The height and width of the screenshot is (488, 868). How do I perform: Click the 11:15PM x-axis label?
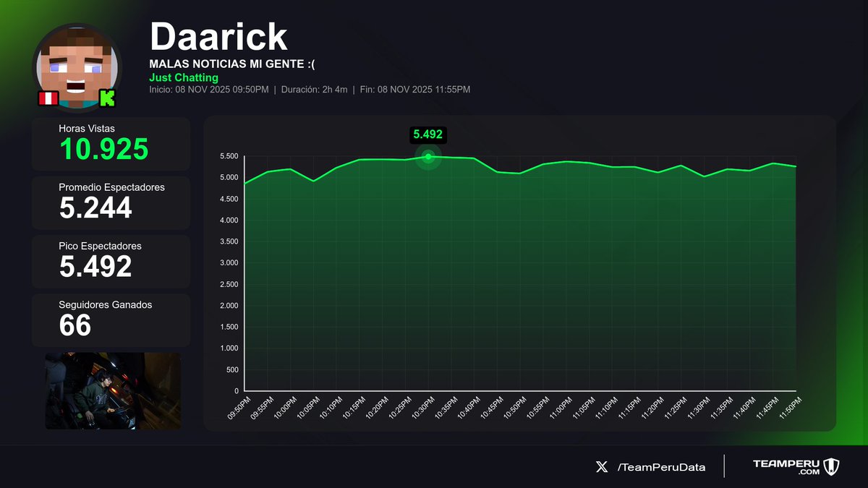[x=629, y=407]
